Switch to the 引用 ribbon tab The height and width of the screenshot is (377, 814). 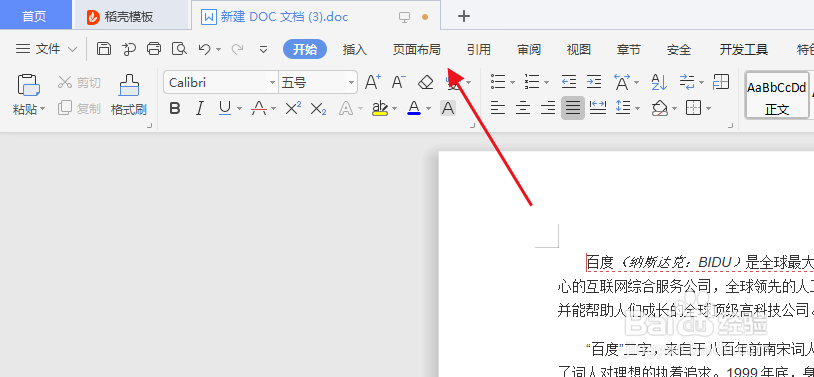pyautogui.click(x=478, y=50)
